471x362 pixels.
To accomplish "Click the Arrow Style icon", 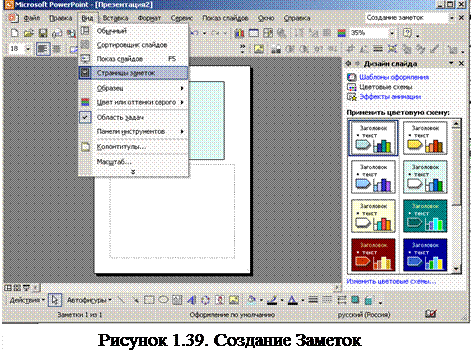I will (x=341, y=300).
